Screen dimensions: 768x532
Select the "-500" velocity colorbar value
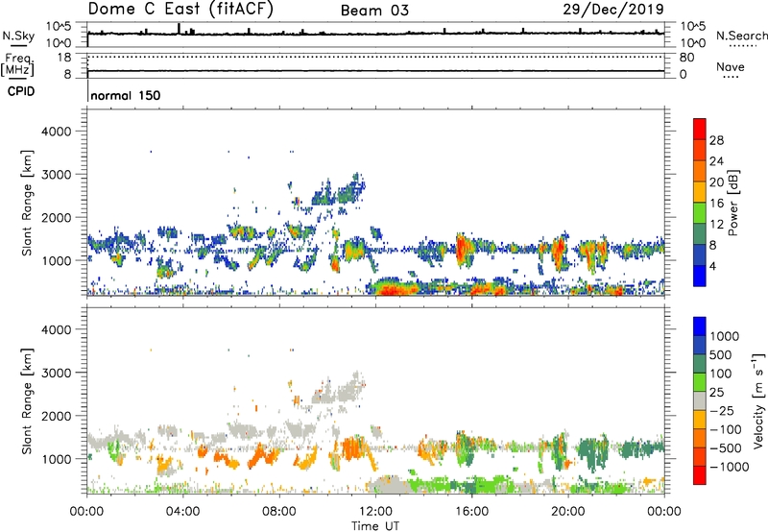(726, 448)
